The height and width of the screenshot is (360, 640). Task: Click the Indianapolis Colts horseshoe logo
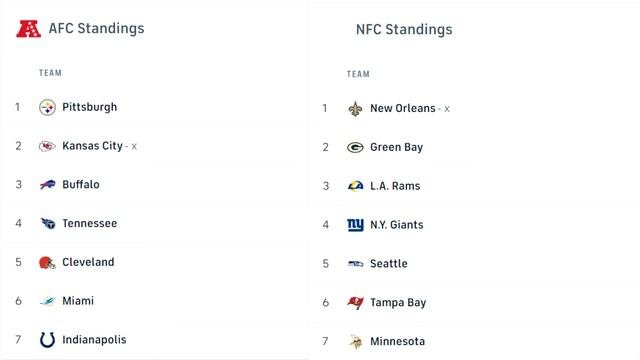click(47, 340)
